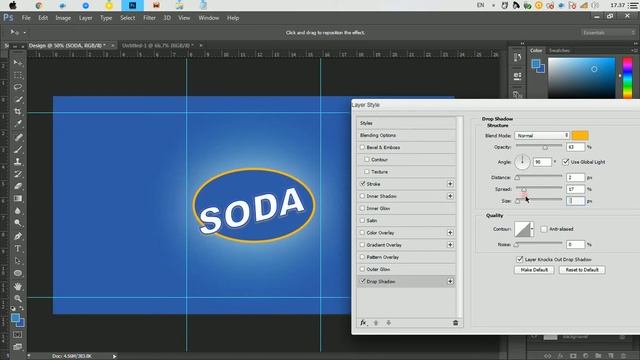Select the Horizontal Type tool
The height and width of the screenshot is (360, 640).
(x=18, y=249)
